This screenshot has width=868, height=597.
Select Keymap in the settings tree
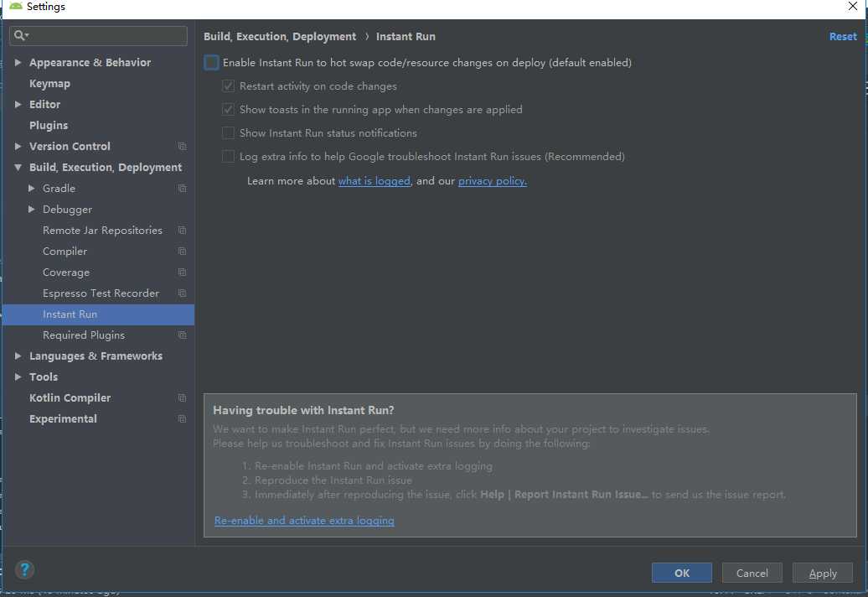pyautogui.click(x=49, y=84)
